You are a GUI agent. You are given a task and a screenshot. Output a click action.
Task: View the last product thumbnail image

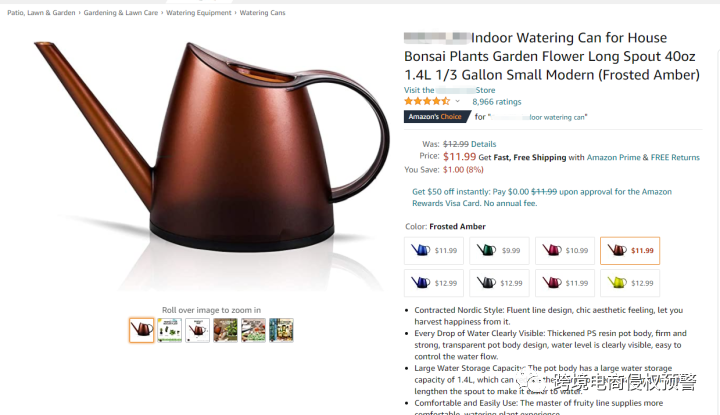point(281,330)
